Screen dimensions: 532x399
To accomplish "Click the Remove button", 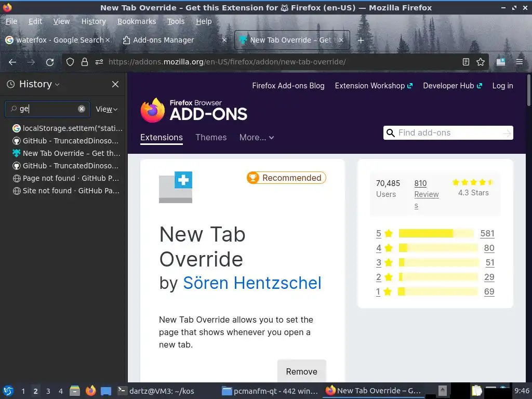I will [x=302, y=371].
